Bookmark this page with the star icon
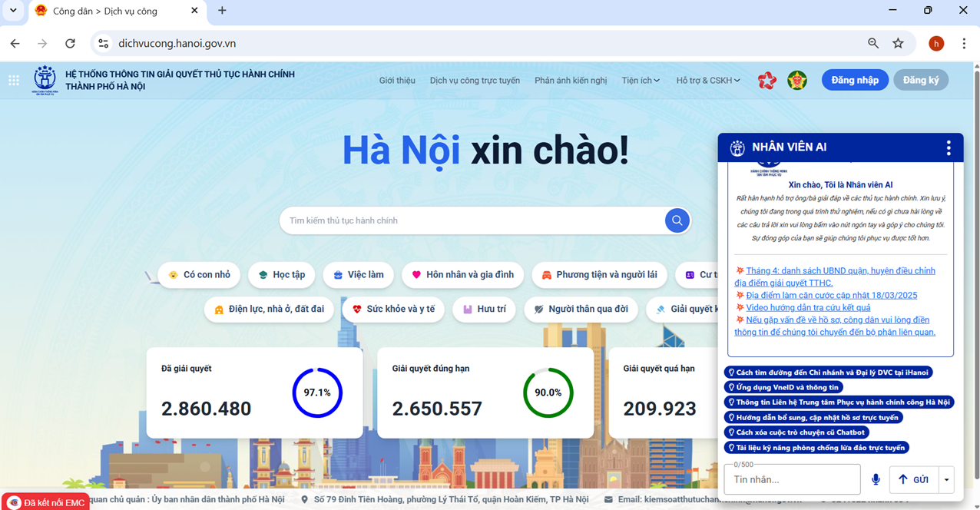980x510 pixels. pyautogui.click(x=898, y=44)
